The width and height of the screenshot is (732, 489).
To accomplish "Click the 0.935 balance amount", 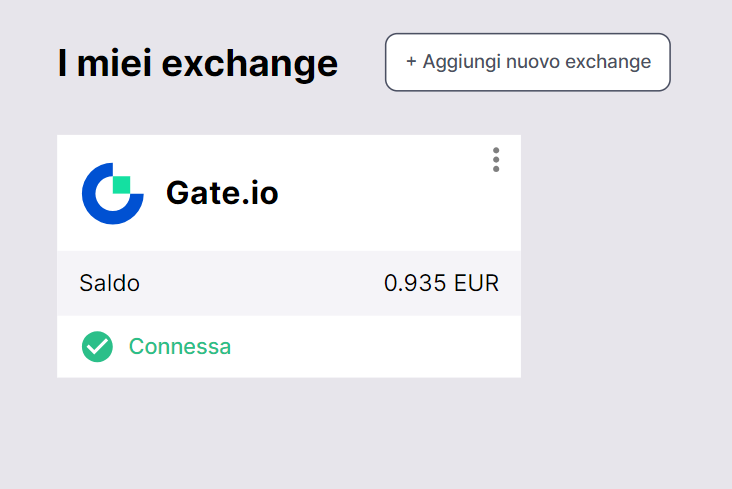I will [414, 283].
